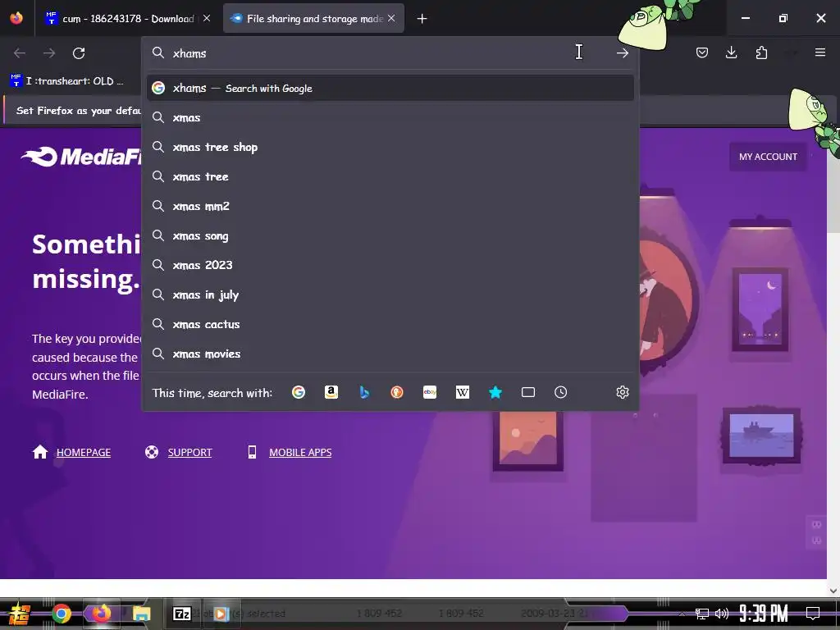Click the Firefox reload page button
840x630 pixels.
point(79,53)
